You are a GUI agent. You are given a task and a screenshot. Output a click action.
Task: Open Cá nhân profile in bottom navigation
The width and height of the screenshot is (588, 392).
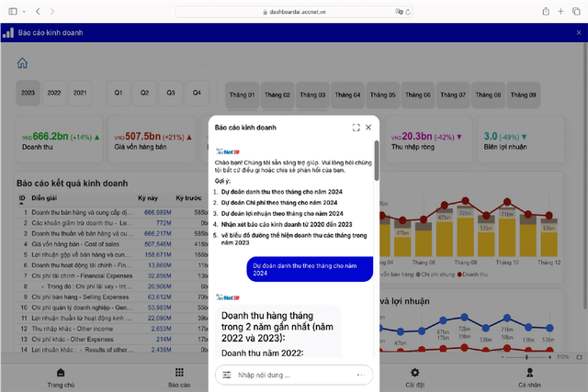530,377
